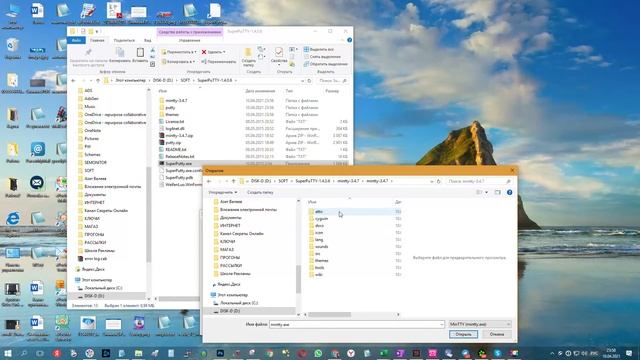
Task: Open Photoshop from the taskbar
Action: (220, 353)
